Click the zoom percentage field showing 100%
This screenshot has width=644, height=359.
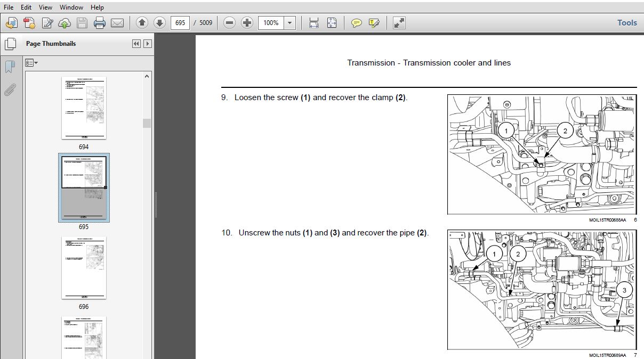tap(271, 23)
